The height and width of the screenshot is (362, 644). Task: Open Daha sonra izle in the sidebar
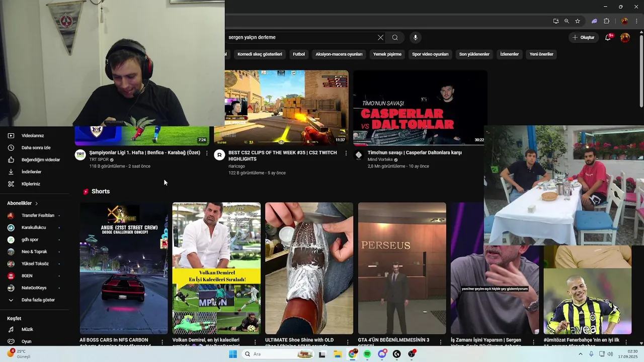coord(35,148)
